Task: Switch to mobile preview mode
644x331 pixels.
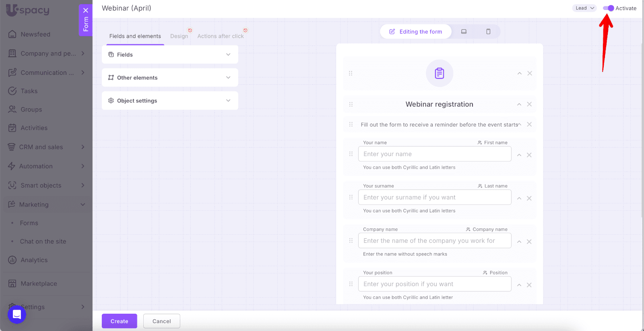Action: click(x=488, y=31)
